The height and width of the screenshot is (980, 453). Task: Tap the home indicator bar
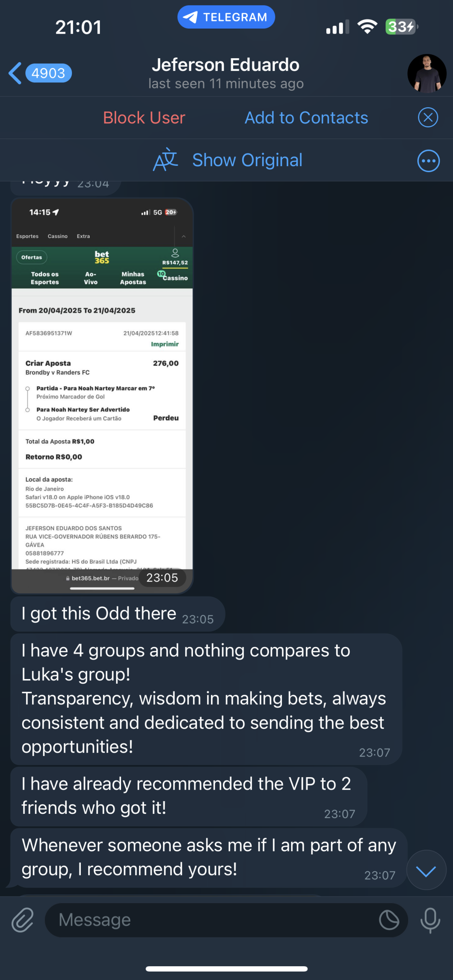click(226, 969)
